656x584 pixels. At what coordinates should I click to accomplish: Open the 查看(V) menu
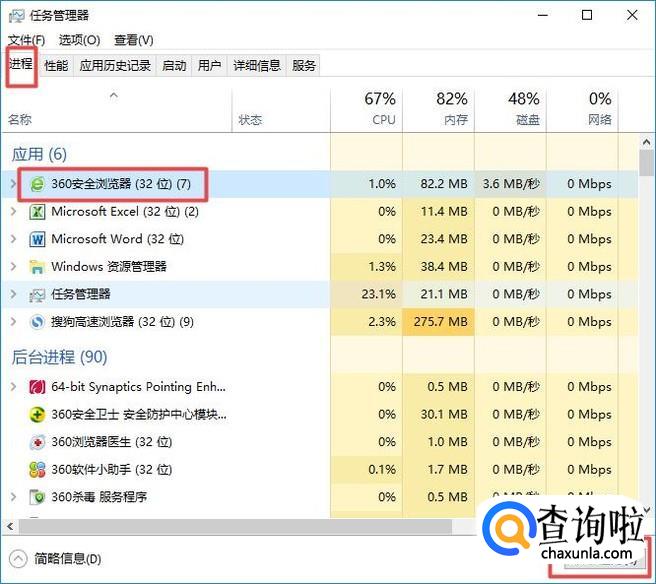pyautogui.click(x=134, y=40)
